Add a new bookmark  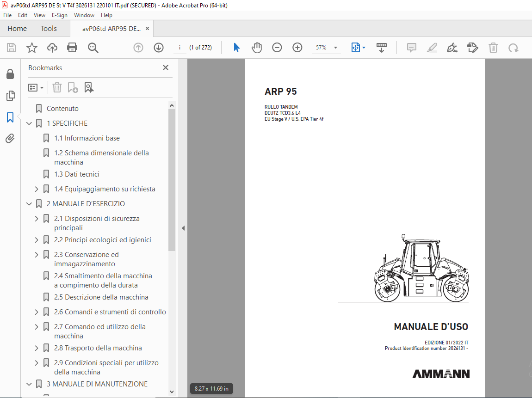tap(73, 88)
